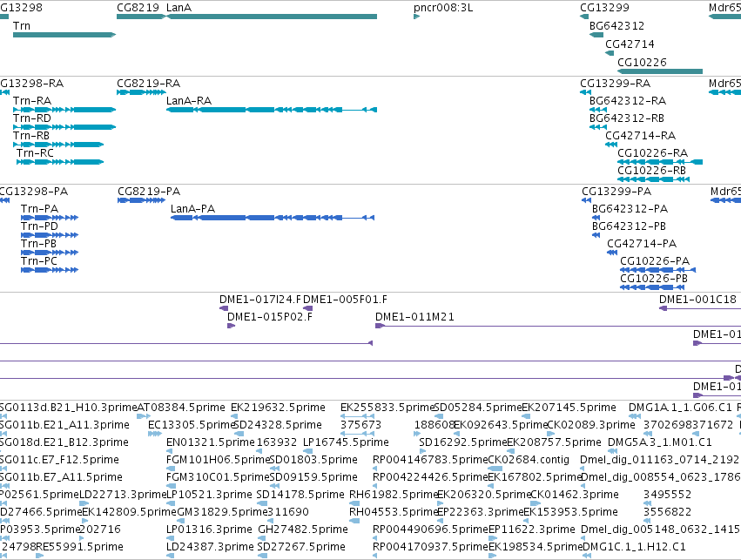The height and width of the screenshot is (560, 741).
Task: Click the EK092643.5prime EST glyph
Action: click(456, 434)
